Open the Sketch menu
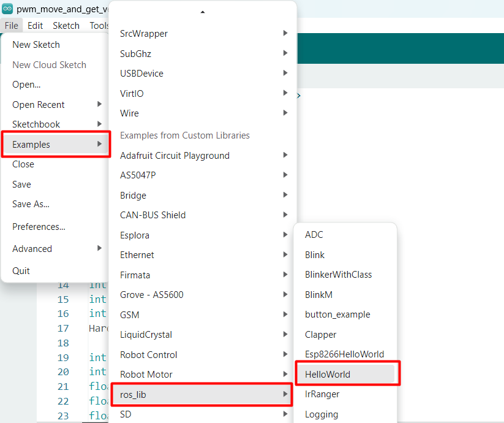The height and width of the screenshot is (423, 504). click(x=66, y=25)
